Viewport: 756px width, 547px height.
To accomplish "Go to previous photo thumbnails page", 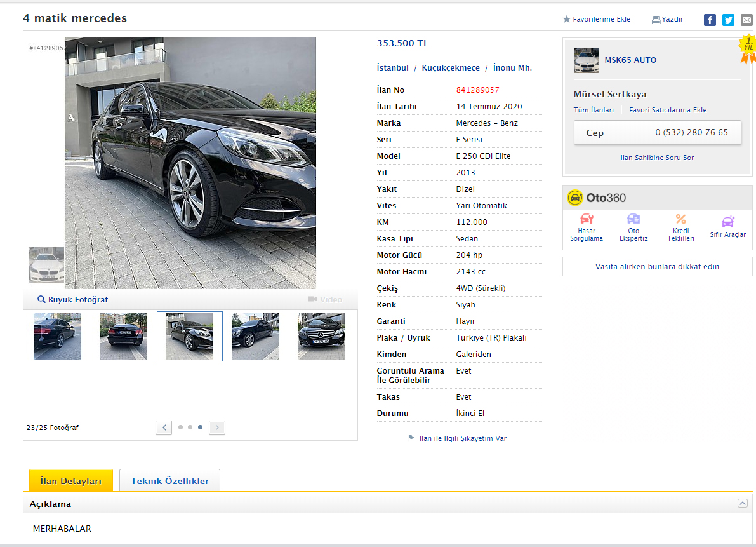I will coord(164,428).
